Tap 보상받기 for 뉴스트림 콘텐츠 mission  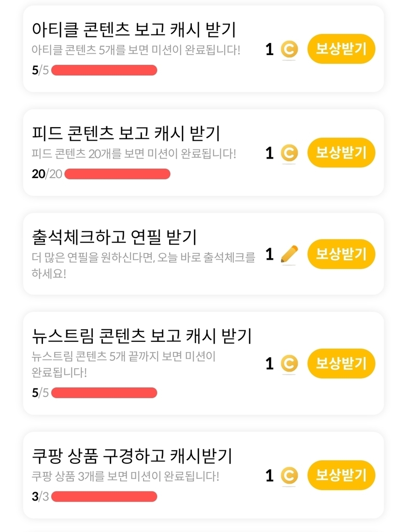pyautogui.click(x=341, y=363)
